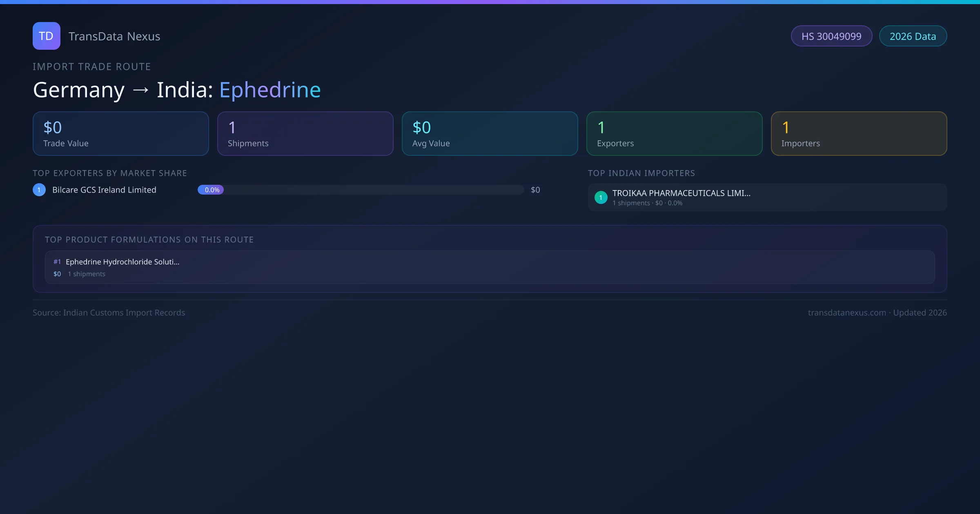Select the Avg Value stat card
The width and height of the screenshot is (980, 514).
(490, 133)
